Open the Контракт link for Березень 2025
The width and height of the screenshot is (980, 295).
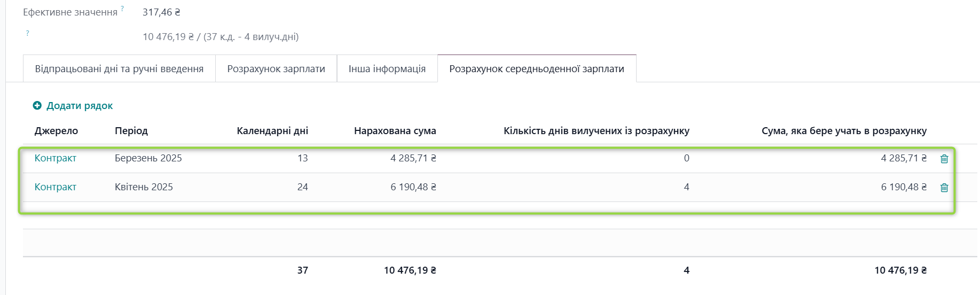click(56, 158)
